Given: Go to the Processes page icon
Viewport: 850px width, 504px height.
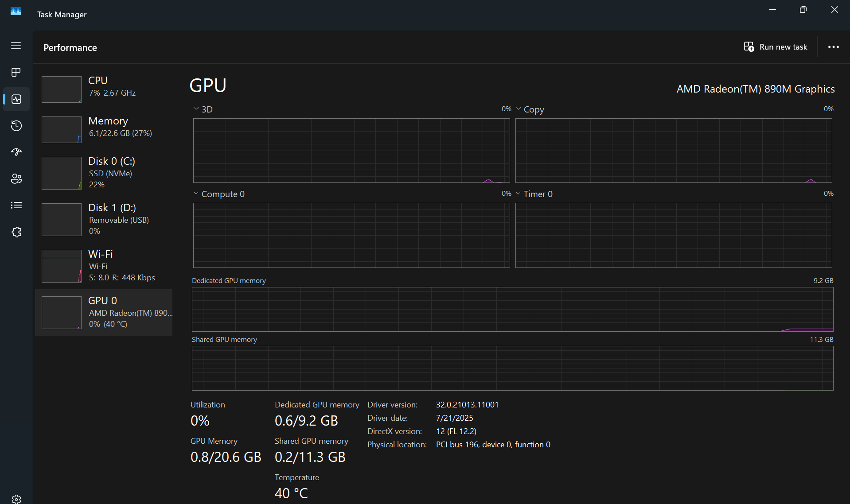Looking at the screenshot, I should point(16,72).
